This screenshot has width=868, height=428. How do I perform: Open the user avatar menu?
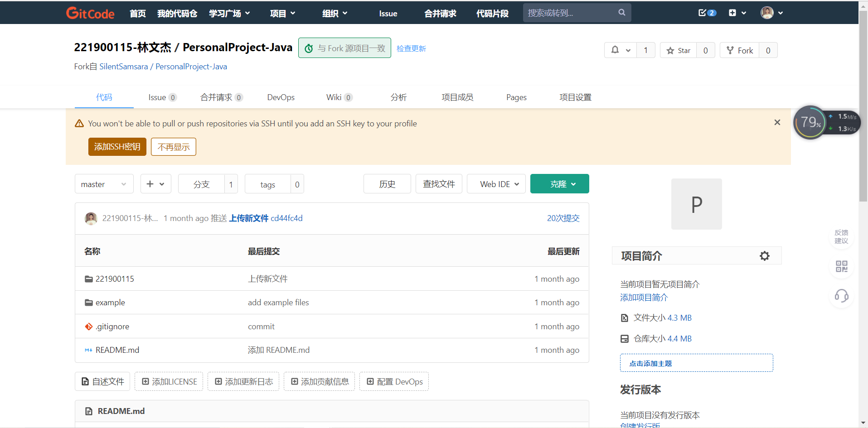(771, 13)
